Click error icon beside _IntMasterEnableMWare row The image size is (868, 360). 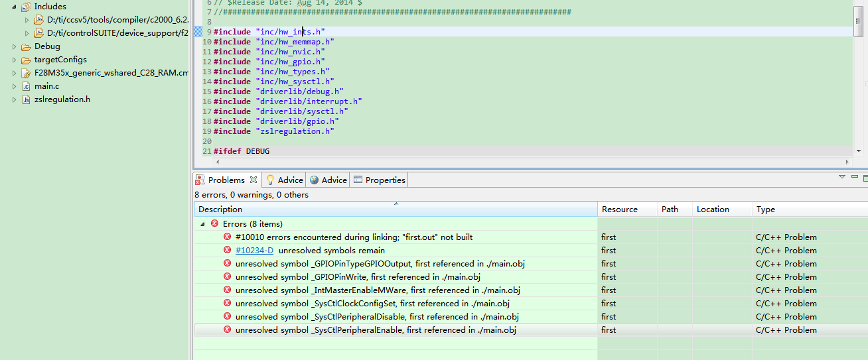tap(227, 290)
